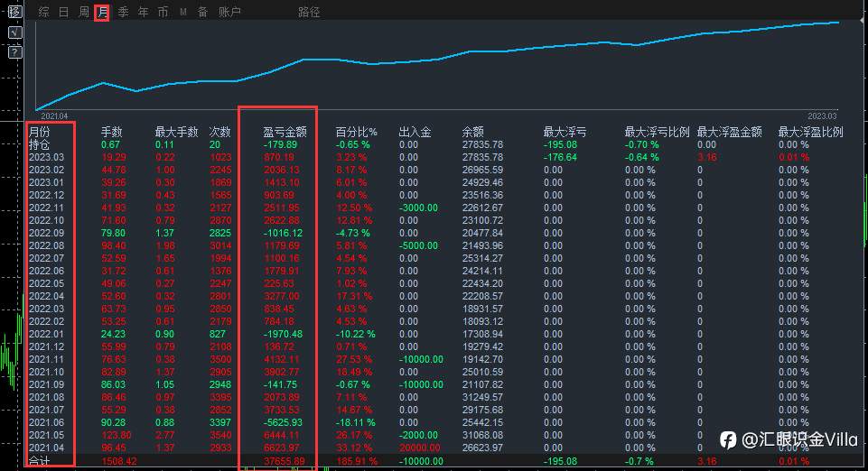
Task: Click balance value 31249.57
Action: coord(482,398)
